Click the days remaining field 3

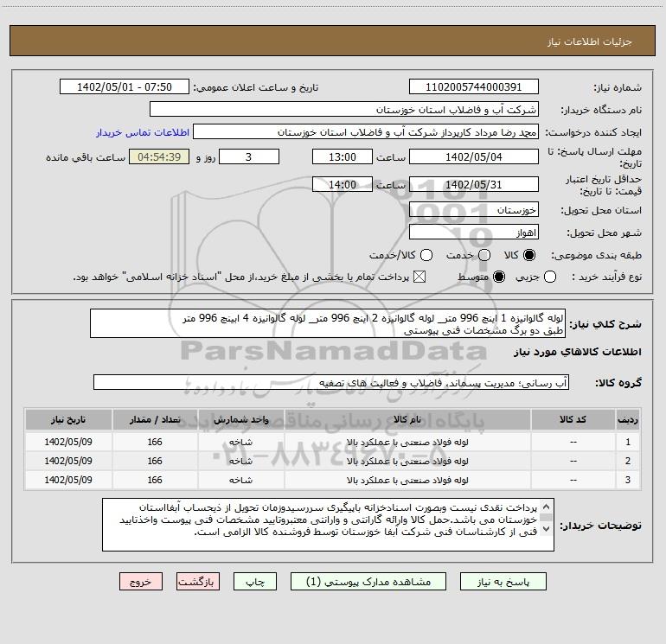point(249,156)
